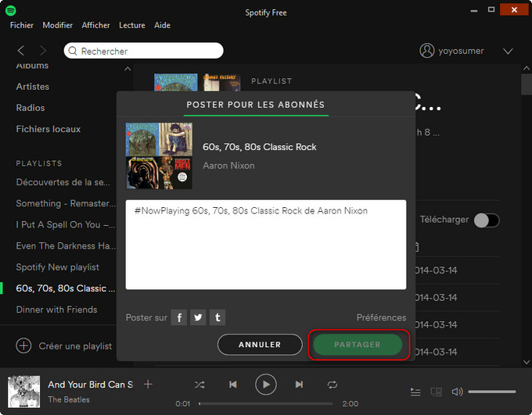This screenshot has width=532, height=415.
Task: Open the play queue icon
Action: 415,392
